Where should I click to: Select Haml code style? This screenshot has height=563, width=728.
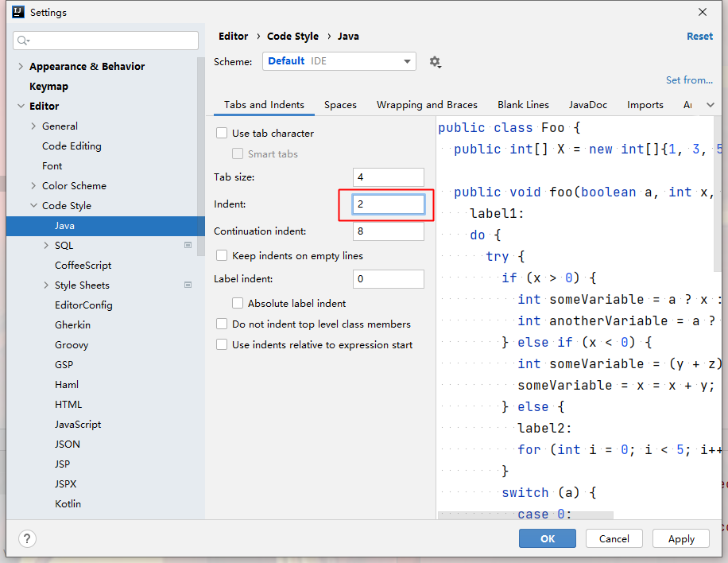67,385
